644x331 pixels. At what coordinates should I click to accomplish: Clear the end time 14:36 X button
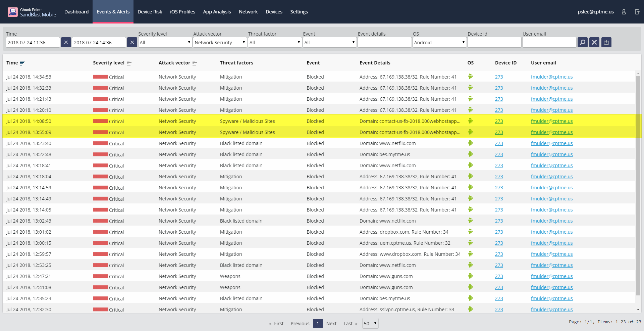point(132,42)
